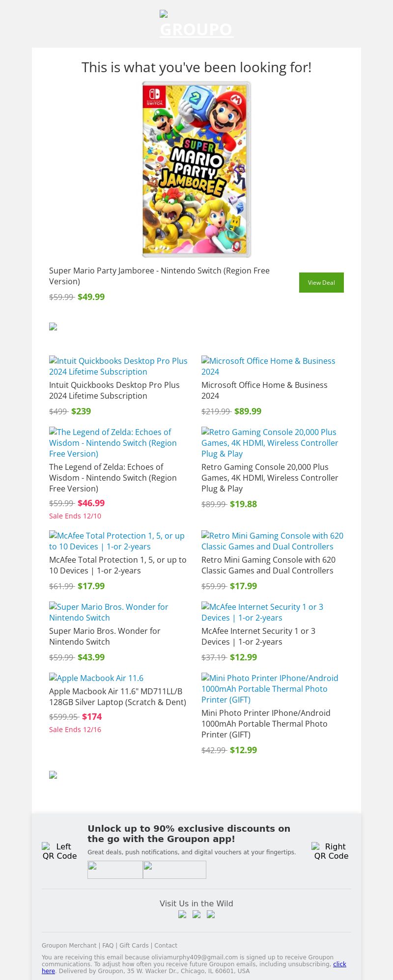The height and width of the screenshot is (980, 393).
Task: Click the Gift Cards footer link
Action: [x=134, y=945]
